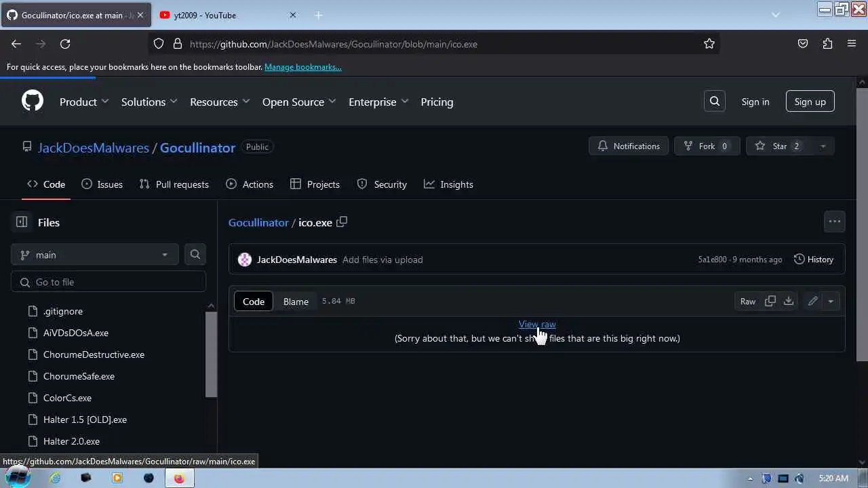The image size is (868, 488).
Task: Open Firefox hamburger application menu
Action: pos(852,44)
